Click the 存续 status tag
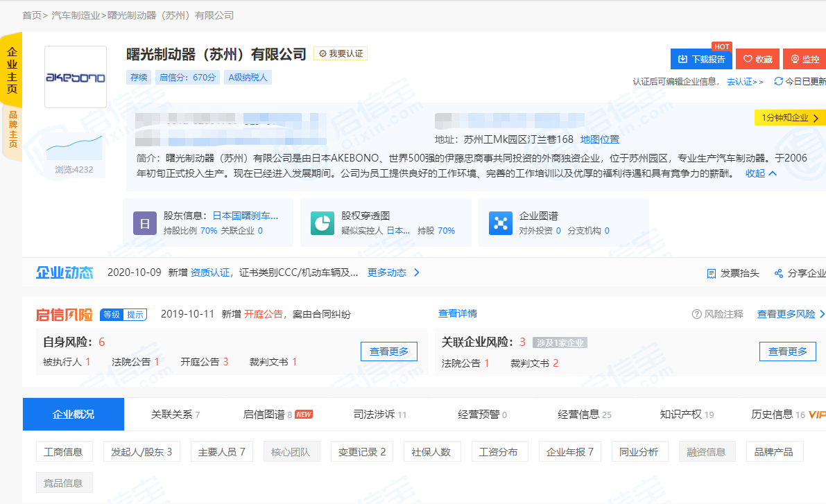This screenshot has height=504, width=826. (x=139, y=78)
